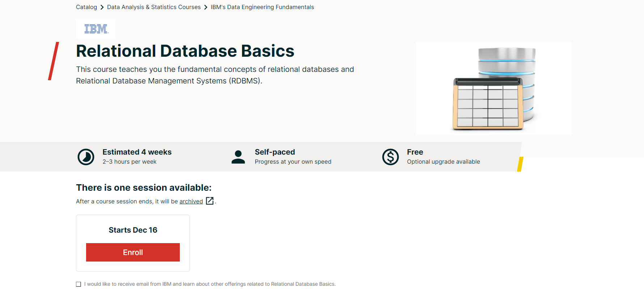Click the external link icon beside archived
This screenshot has width=644, height=289.
(x=210, y=201)
